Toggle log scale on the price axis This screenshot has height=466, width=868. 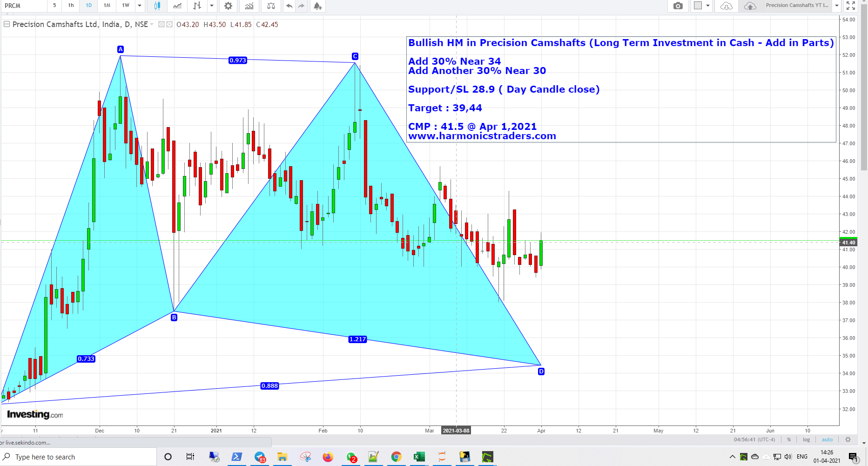tap(806, 439)
